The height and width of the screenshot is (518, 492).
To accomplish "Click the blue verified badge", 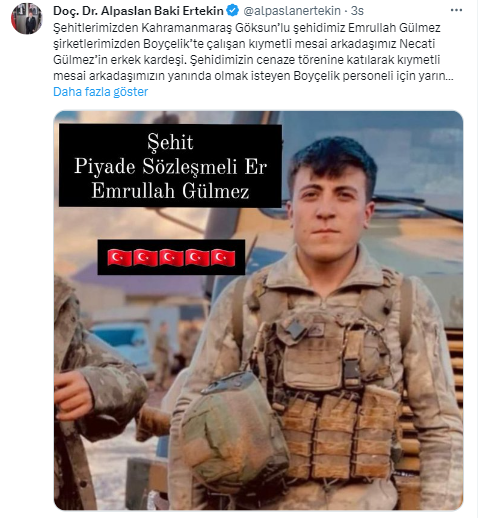I will 232,11.
